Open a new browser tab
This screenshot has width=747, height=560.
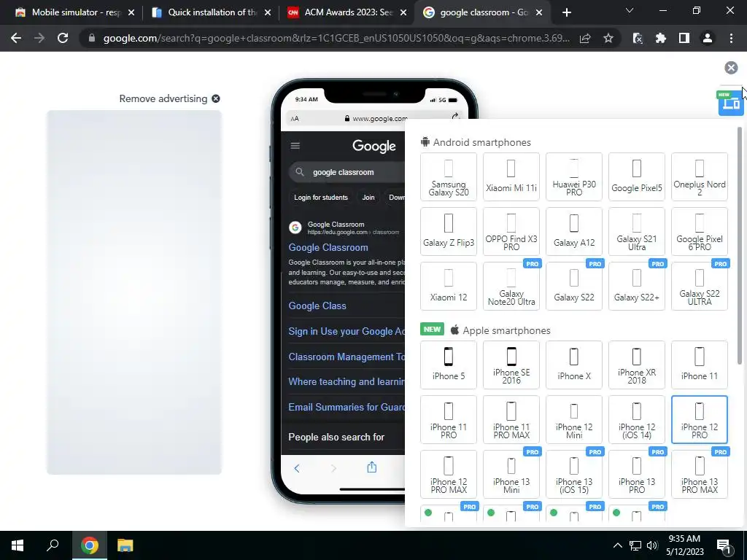[566, 13]
